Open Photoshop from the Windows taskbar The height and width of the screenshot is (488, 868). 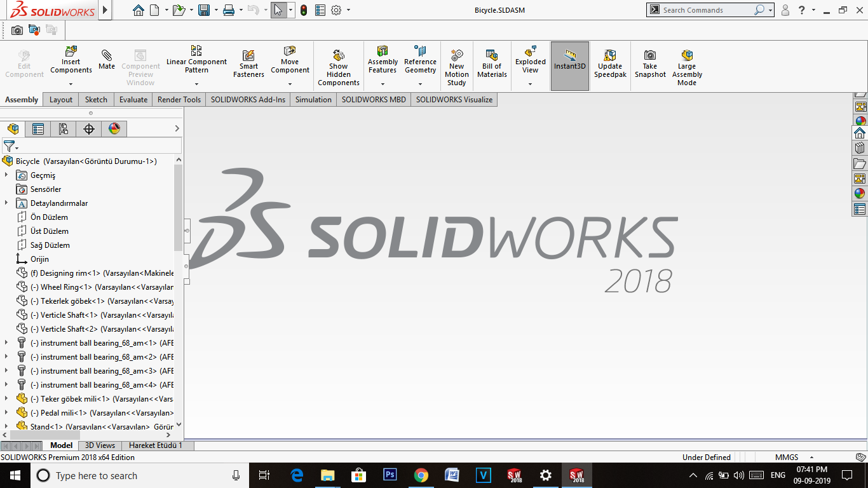pyautogui.click(x=390, y=475)
